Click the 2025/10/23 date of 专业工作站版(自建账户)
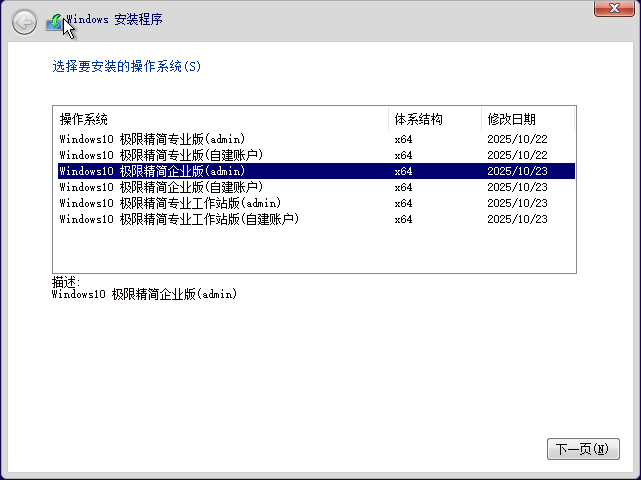 [x=517, y=219]
